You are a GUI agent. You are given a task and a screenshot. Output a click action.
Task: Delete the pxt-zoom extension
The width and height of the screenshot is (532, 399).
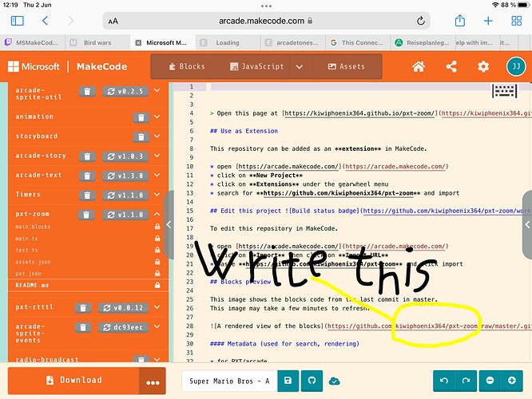point(86,215)
